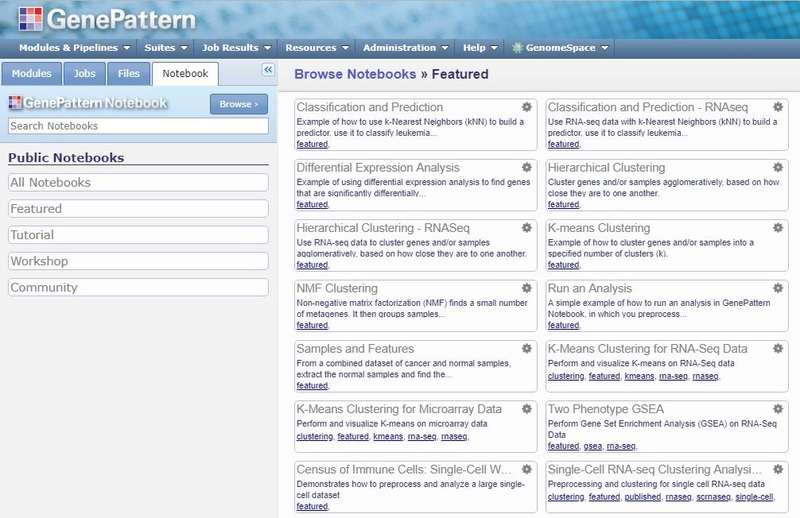
Task: Open Two Phenotype GSEA notebook title
Action: (606, 409)
